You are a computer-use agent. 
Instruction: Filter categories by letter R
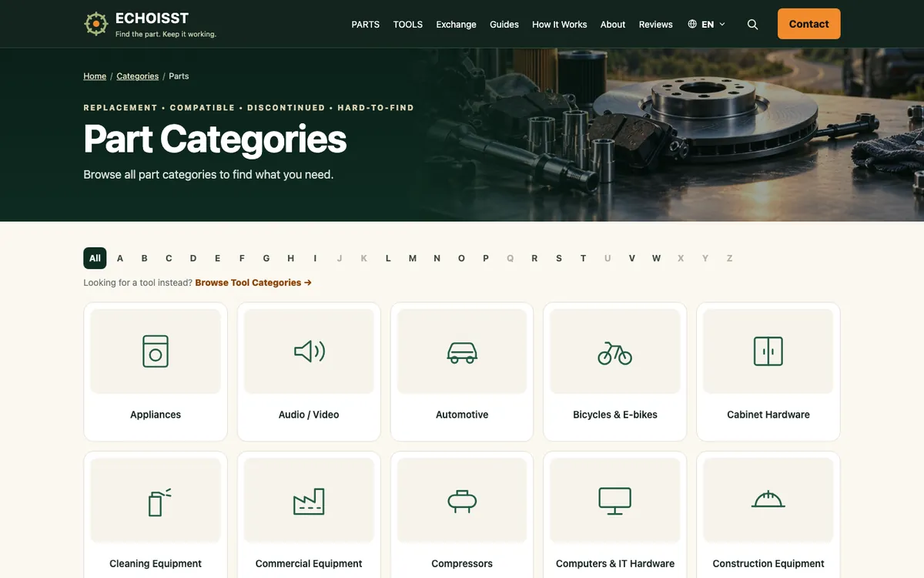[534, 258]
